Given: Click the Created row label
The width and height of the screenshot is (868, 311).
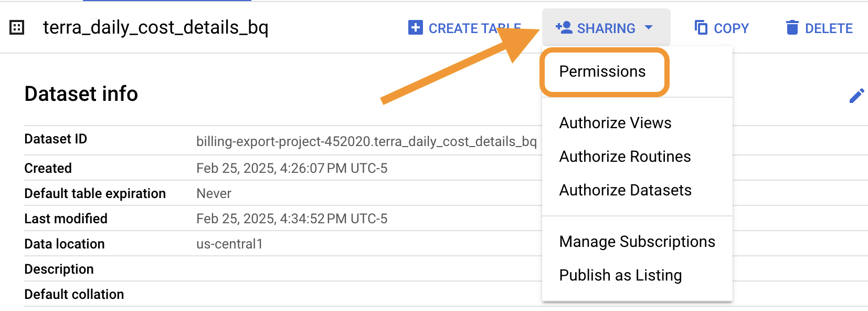Looking at the screenshot, I should pyautogui.click(x=48, y=169).
